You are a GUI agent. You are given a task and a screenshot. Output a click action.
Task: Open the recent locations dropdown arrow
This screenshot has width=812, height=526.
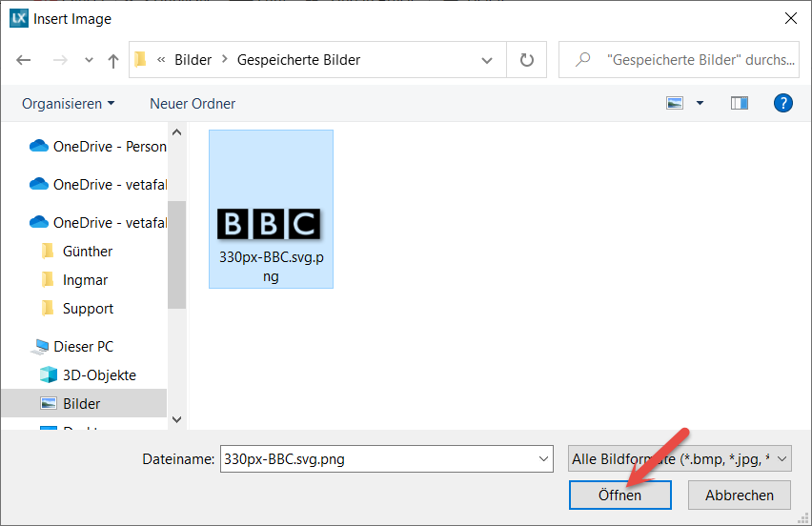[90, 60]
